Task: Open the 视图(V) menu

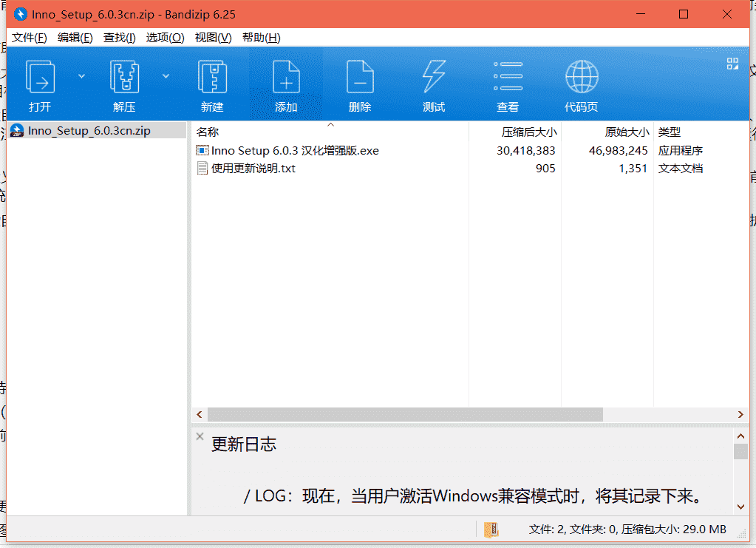Action: 213,38
